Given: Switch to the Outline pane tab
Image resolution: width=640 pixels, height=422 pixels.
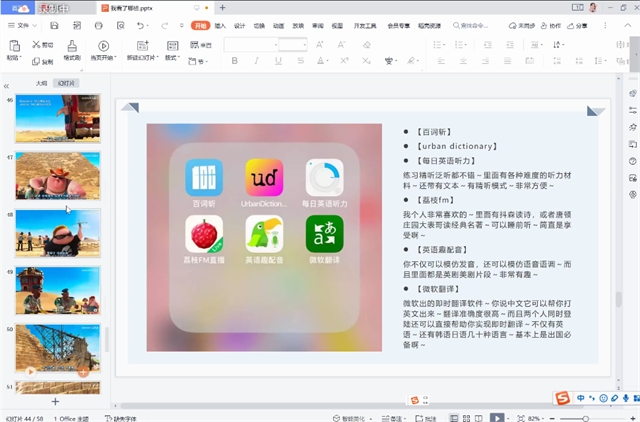Looking at the screenshot, I should 41,83.
